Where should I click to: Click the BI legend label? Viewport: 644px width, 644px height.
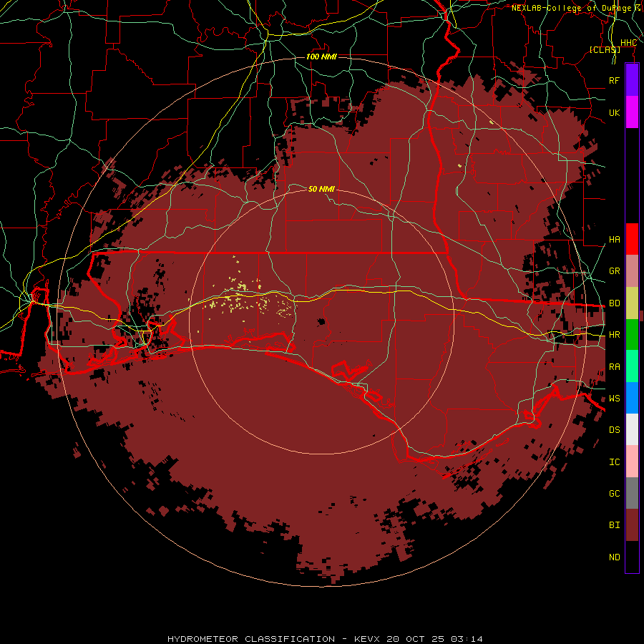coord(614,525)
